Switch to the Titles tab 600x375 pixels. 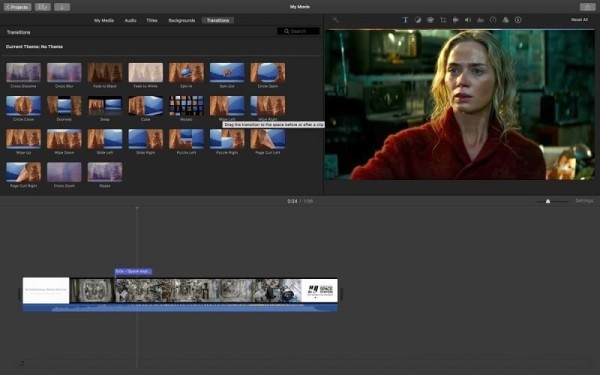(x=152, y=20)
